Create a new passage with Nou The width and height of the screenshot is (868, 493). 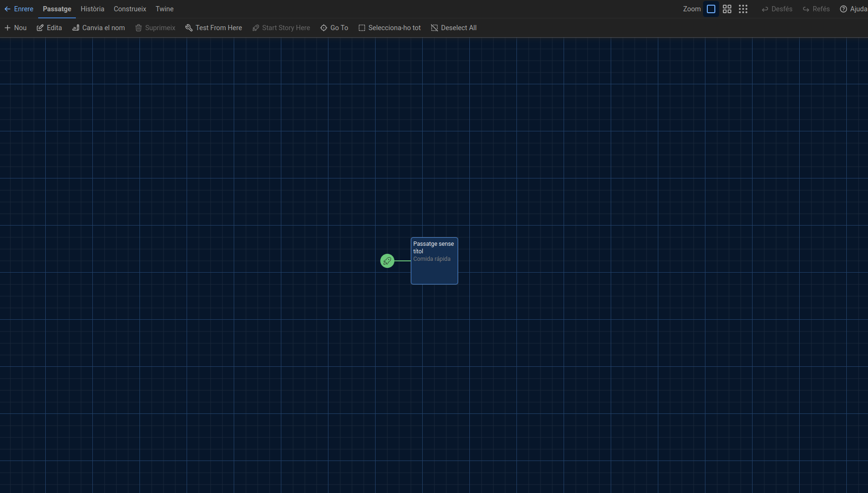(16, 28)
